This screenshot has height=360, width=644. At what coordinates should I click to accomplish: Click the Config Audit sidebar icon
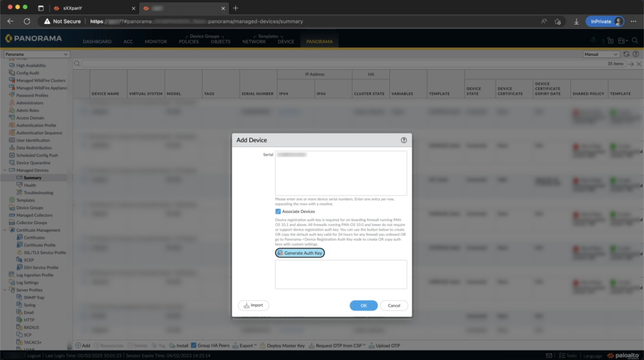tap(12, 73)
